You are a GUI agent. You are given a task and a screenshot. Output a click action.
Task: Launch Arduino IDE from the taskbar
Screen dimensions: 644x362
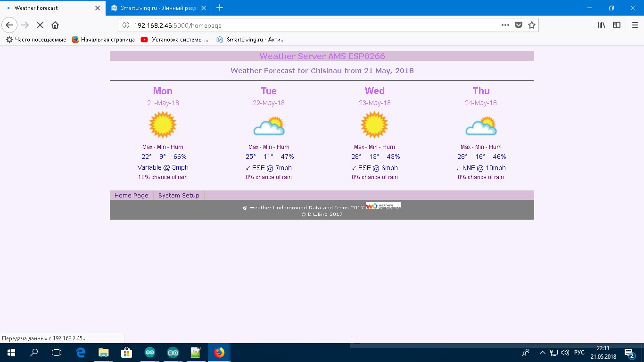[x=150, y=353]
